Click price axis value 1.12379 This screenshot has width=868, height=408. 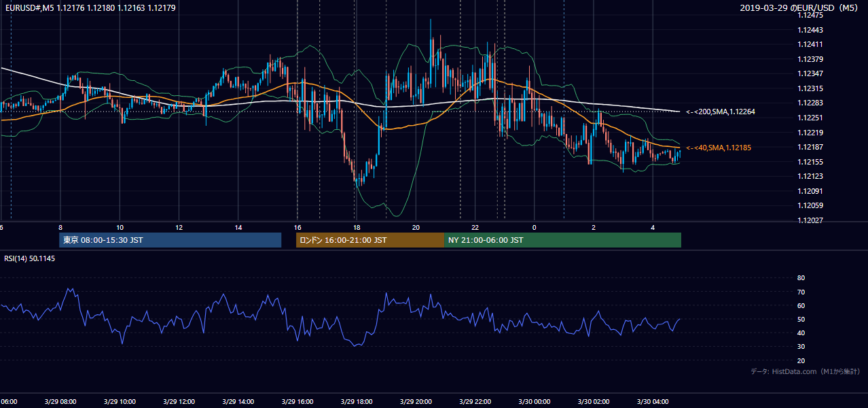pos(811,59)
